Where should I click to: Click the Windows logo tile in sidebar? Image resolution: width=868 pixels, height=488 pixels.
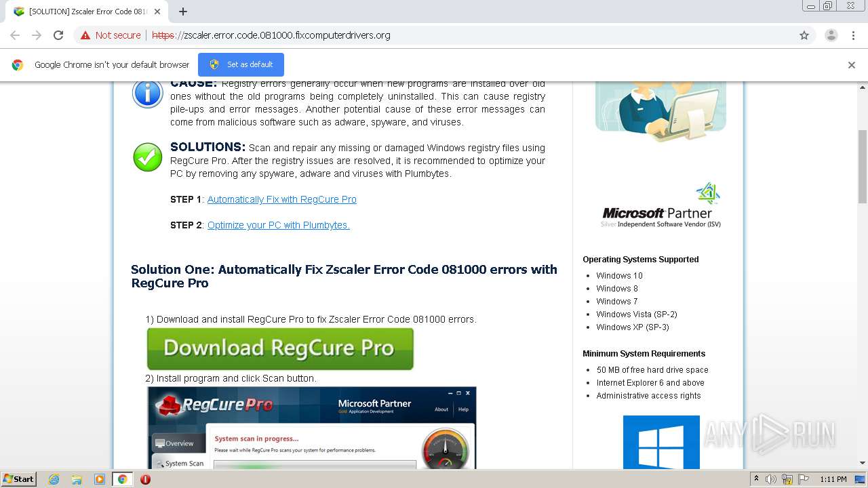[x=661, y=442]
